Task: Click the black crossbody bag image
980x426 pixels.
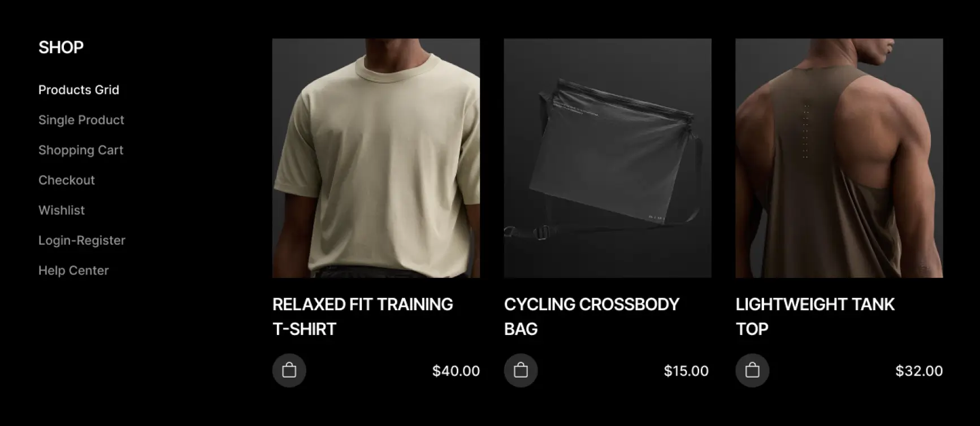Action: tap(608, 158)
